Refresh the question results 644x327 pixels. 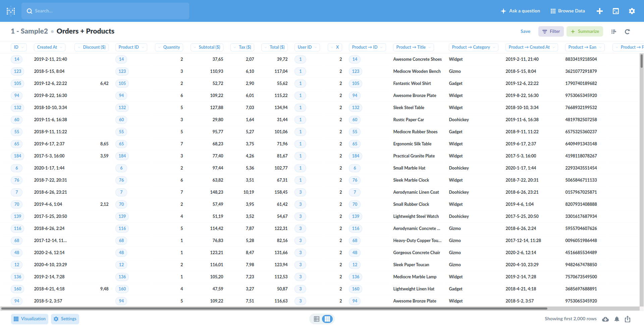(627, 31)
